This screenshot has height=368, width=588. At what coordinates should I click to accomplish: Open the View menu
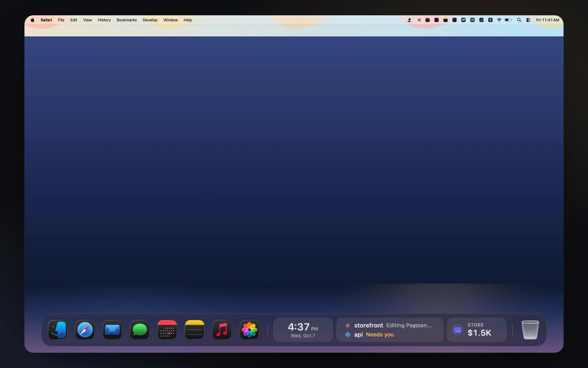click(87, 20)
